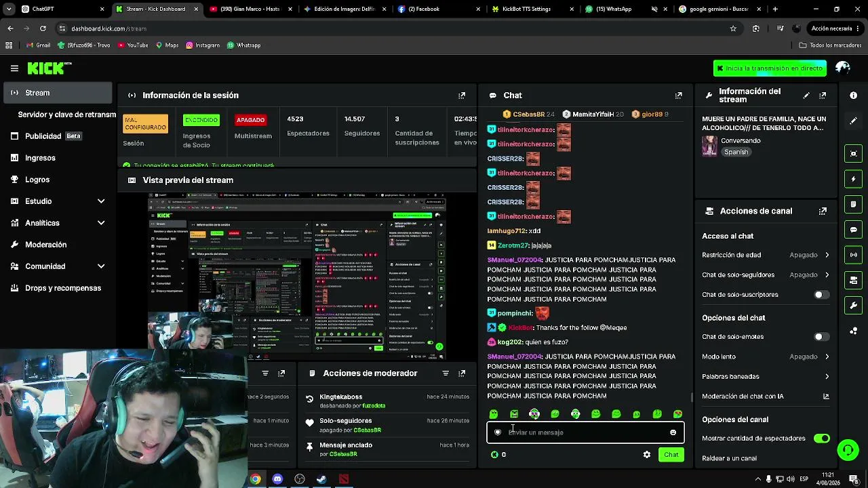Pop out the Acciones de canal panel

823,211
